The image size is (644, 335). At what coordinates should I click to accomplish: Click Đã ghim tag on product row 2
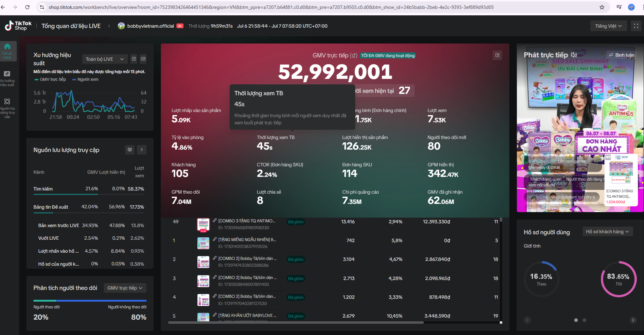pos(296,260)
